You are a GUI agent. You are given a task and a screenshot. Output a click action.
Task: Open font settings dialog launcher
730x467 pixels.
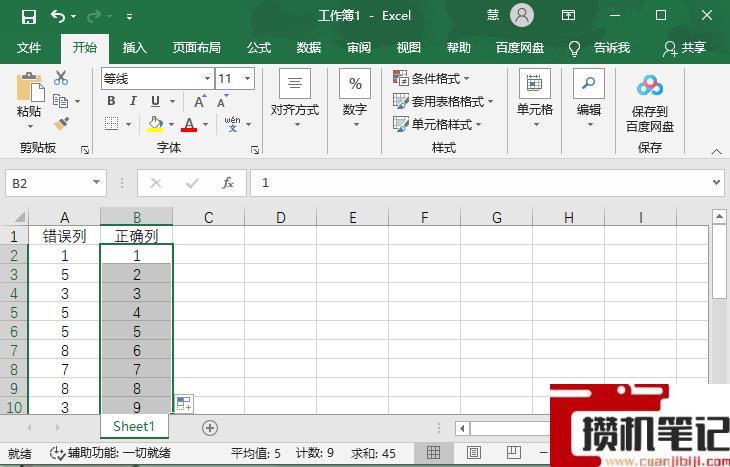click(255, 149)
